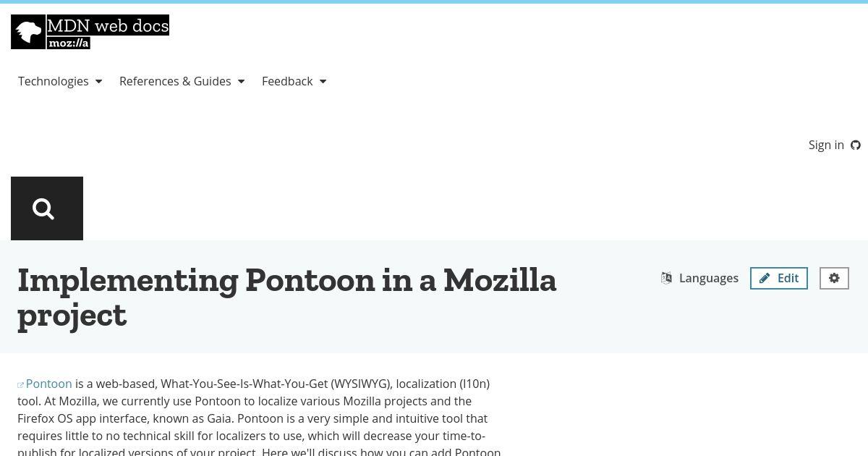868x456 pixels.
Task: Open the gear settings menu
Action: point(834,278)
